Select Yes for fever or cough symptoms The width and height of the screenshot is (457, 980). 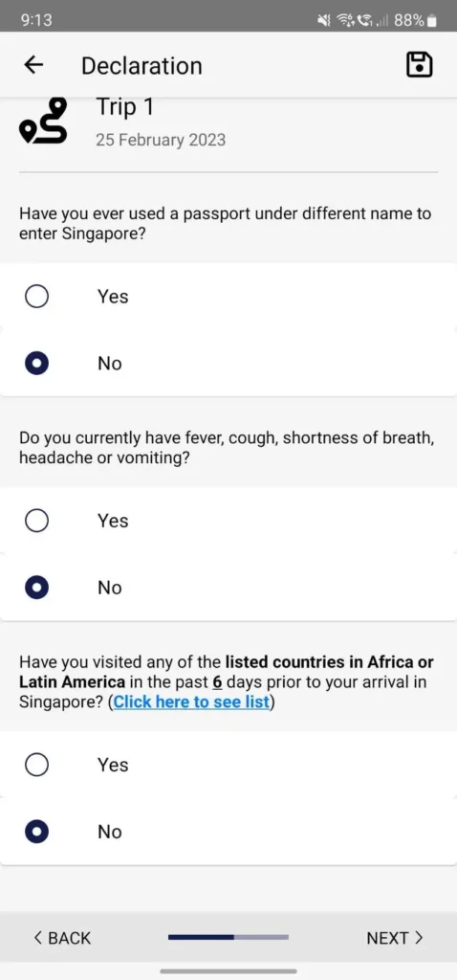point(228,521)
